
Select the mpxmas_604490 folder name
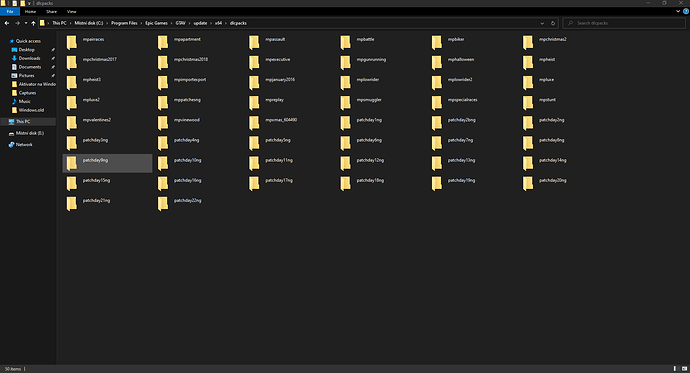point(281,120)
